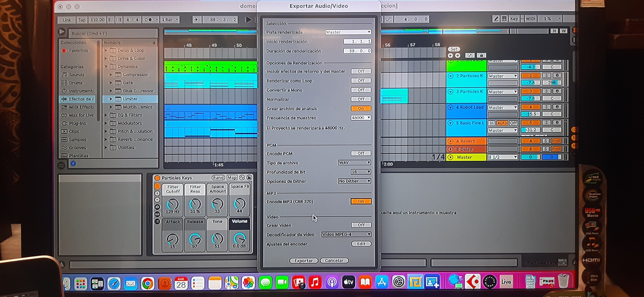This screenshot has height=297, width=644.
Task: Toggle Incluir efectos de retorno y del master
Action: click(361, 71)
